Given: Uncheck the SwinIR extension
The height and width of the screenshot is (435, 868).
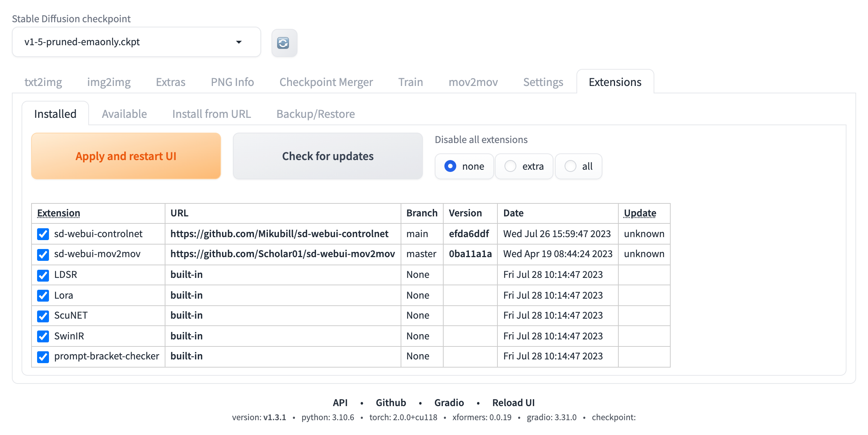Looking at the screenshot, I should click(x=43, y=336).
